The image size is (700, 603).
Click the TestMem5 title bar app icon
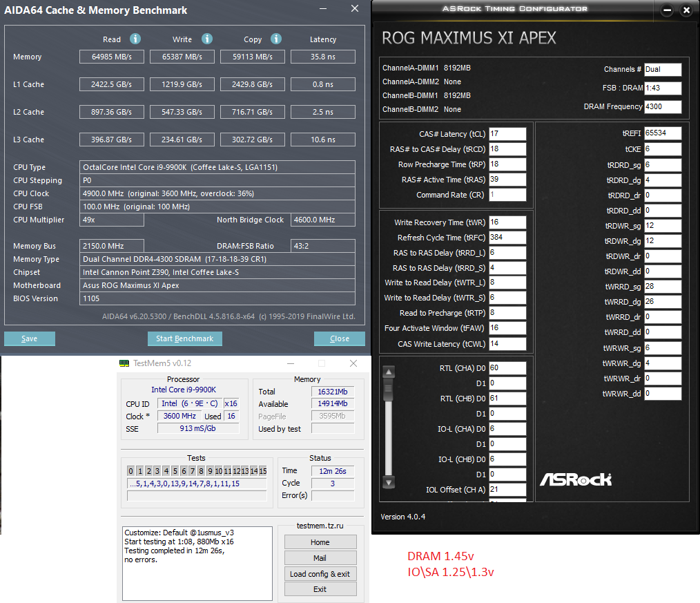coord(124,363)
